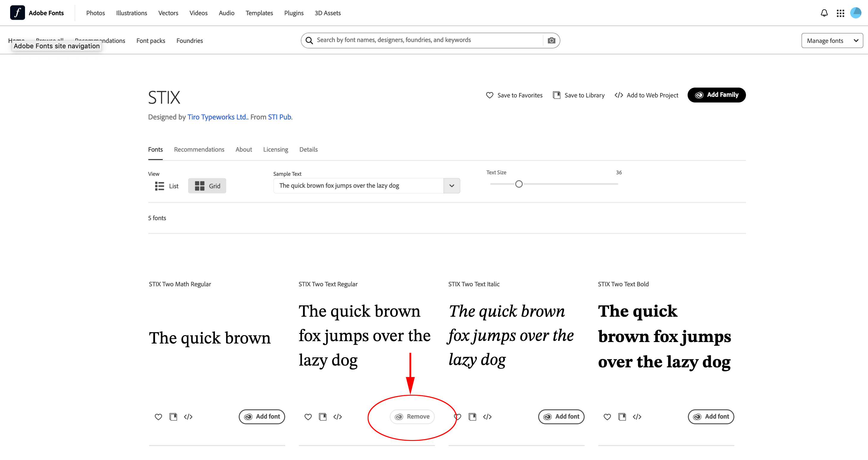The width and height of the screenshot is (868, 460).
Task: Favorite the STIX family via Save to Favorites
Action: (x=514, y=95)
